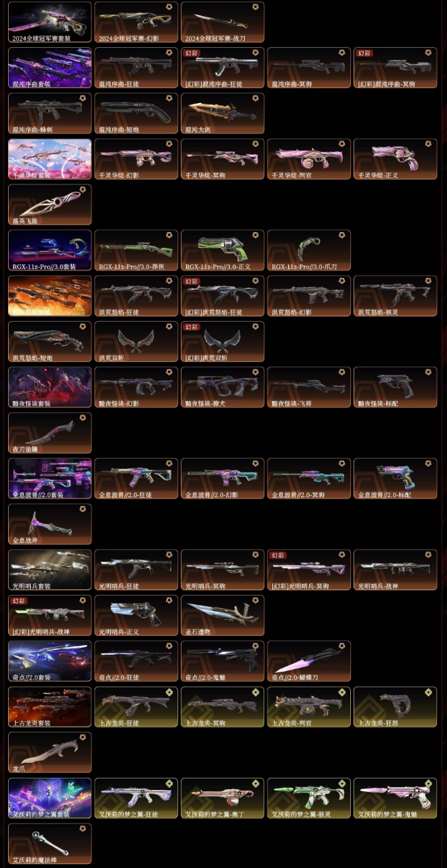This screenshot has width=447, height=868.
Task: Open the 落英飞旋 melee skin card
Action: (50, 205)
